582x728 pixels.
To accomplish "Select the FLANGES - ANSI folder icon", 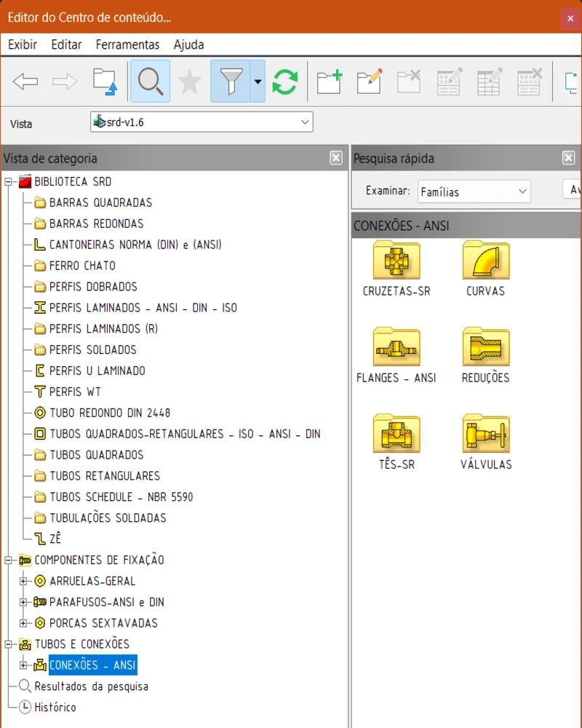I will click(x=396, y=347).
